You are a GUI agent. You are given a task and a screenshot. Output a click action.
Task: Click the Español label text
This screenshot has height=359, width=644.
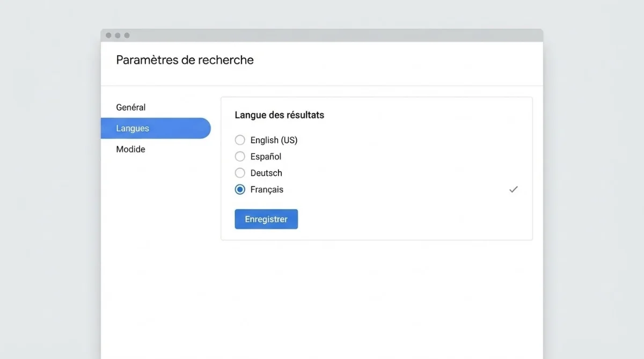coord(266,156)
